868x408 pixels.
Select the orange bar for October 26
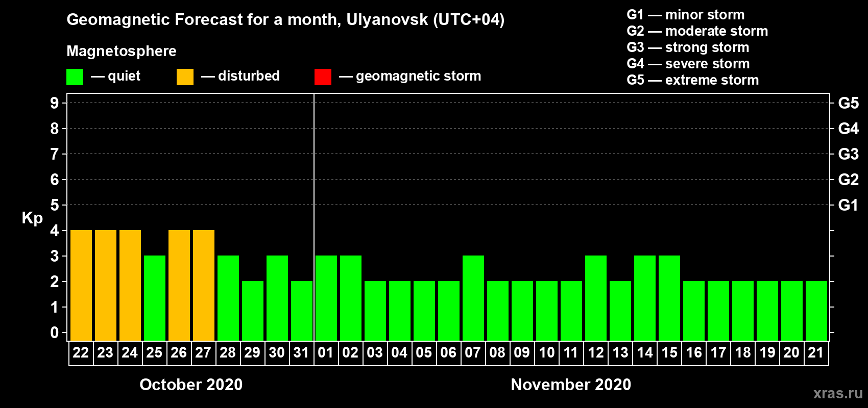click(179, 285)
